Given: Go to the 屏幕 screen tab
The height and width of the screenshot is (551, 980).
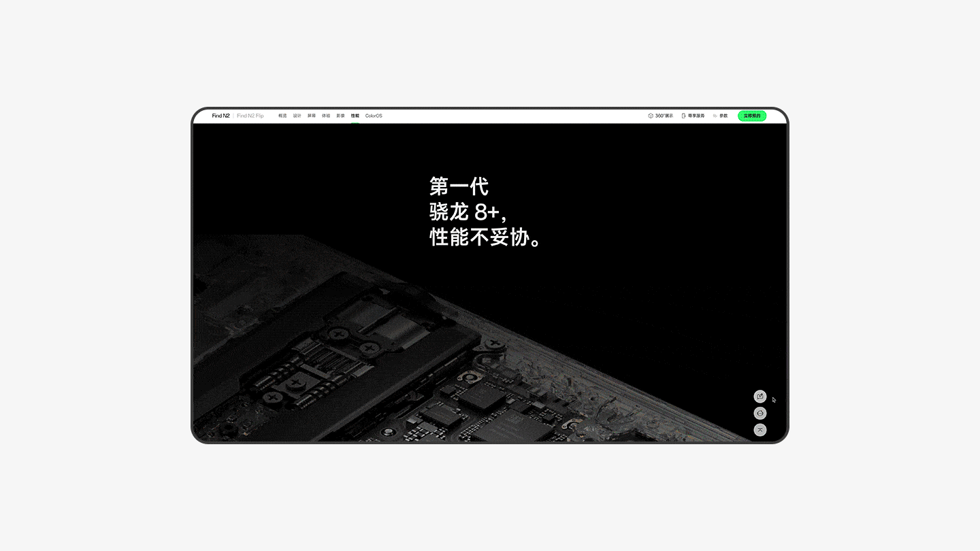Looking at the screenshot, I should pyautogui.click(x=312, y=116).
